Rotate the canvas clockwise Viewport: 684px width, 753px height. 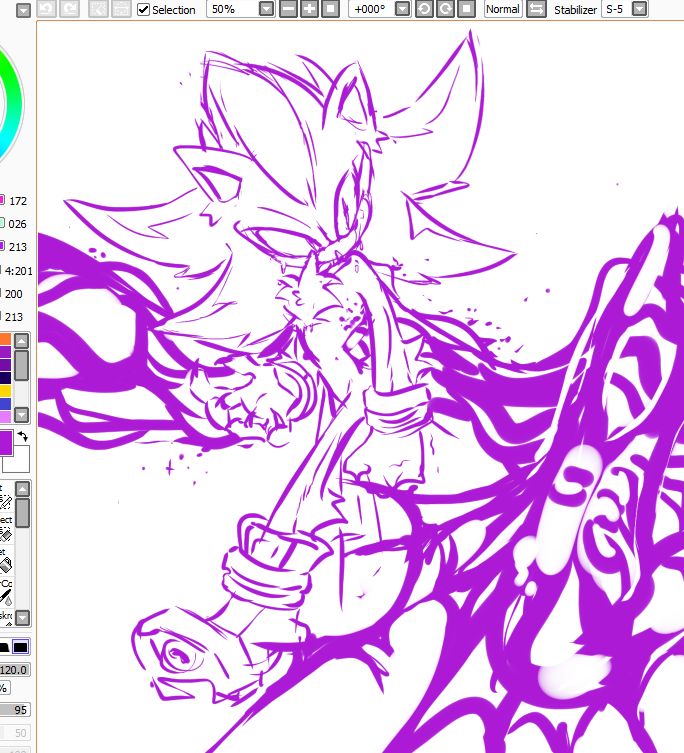pyautogui.click(x=445, y=9)
